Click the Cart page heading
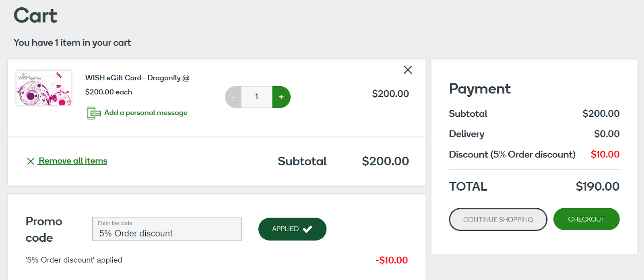 pyautogui.click(x=35, y=15)
